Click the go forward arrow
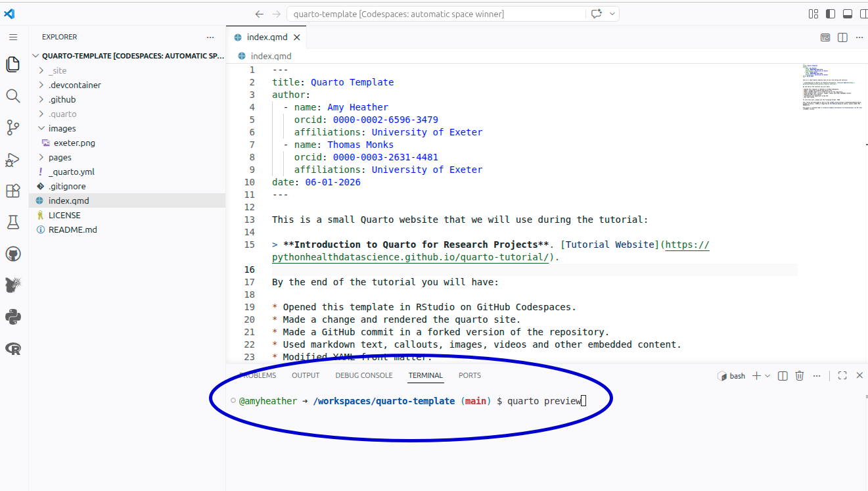This screenshot has height=491, width=868. (277, 14)
